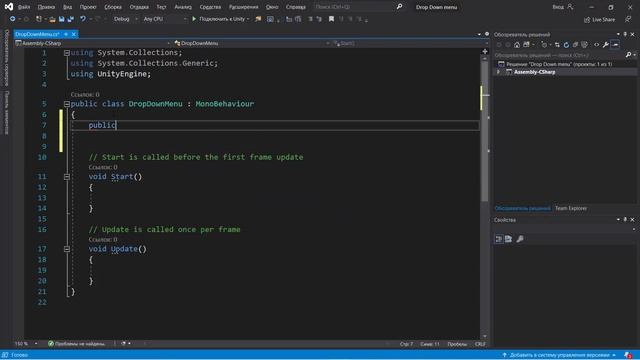640x360 pixels.
Task: Open the Анализ menu
Action: pyautogui.click(x=183, y=7)
